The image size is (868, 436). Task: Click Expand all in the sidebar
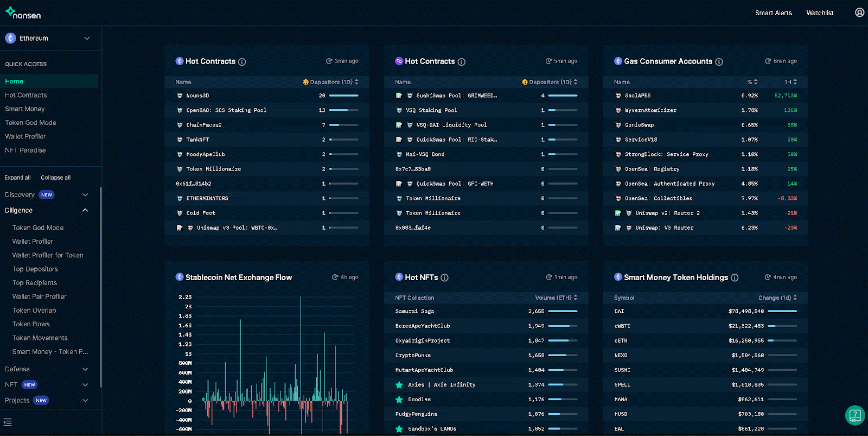(17, 178)
